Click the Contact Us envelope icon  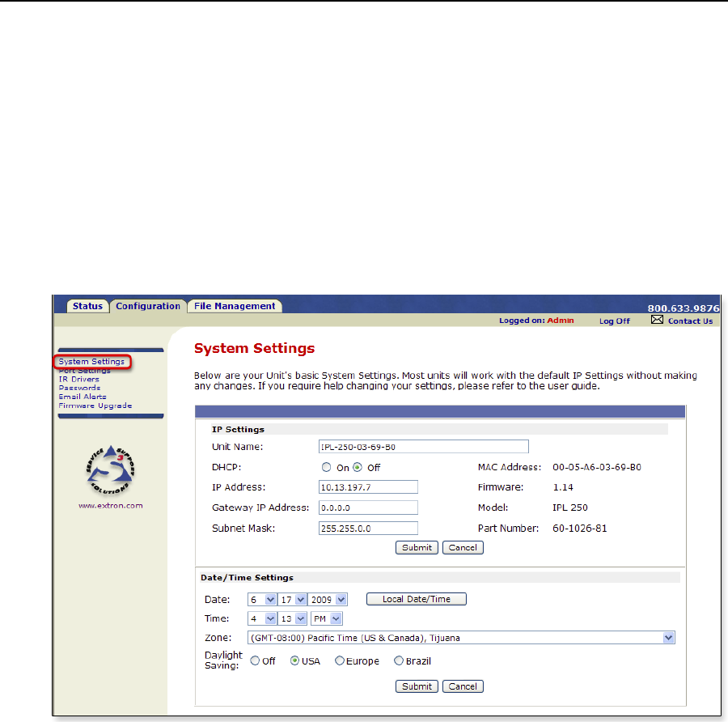pos(657,320)
